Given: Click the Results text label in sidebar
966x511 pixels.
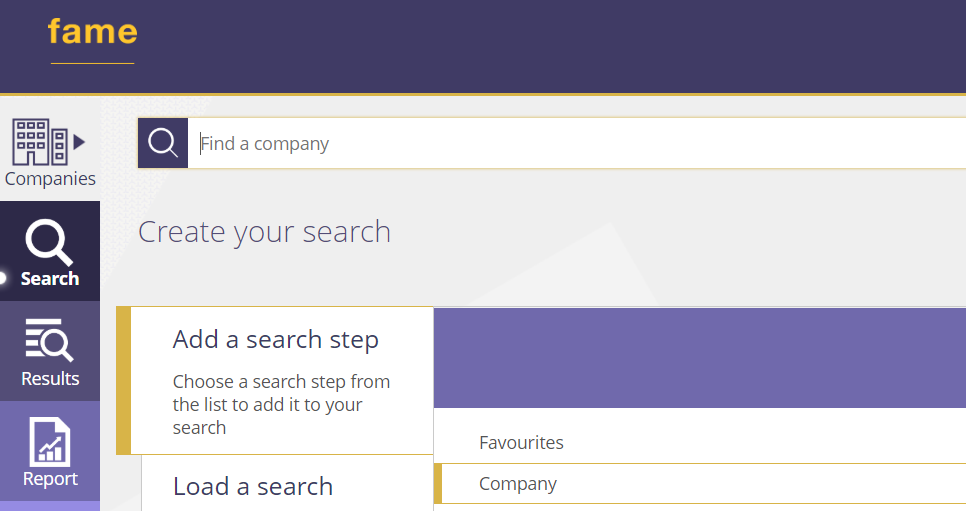Looking at the screenshot, I should (50, 379).
